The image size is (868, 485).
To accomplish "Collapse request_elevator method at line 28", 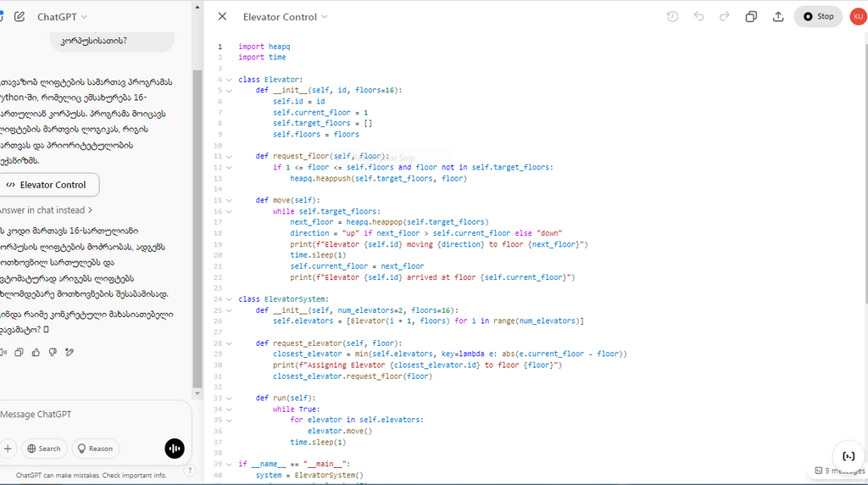I will (229, 343).
